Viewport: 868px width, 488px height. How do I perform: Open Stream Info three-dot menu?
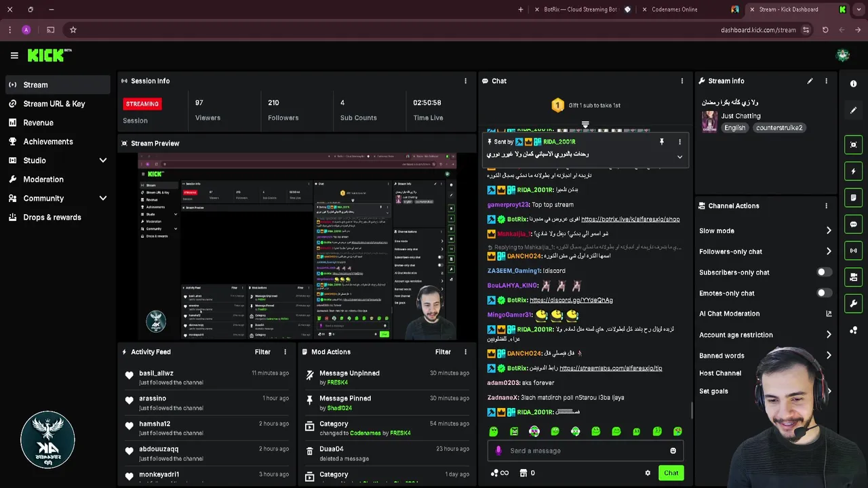(x=826, y=81)
